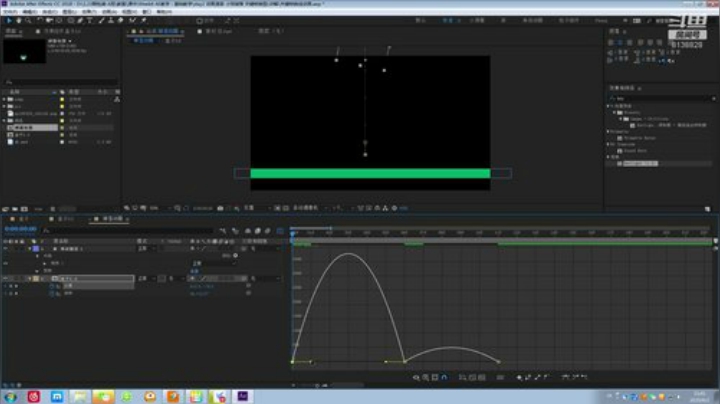Open the File menu
The width and height of the screenshot is (720, 404).
click(x=11, y=11)
